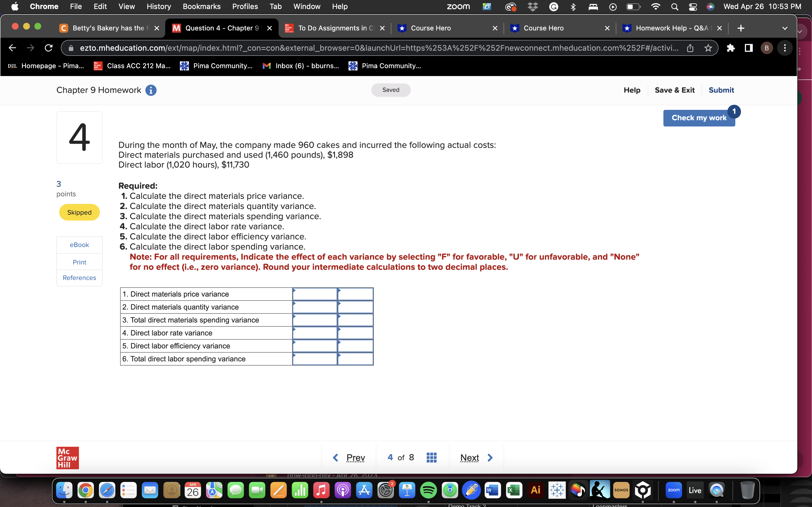Click the info icon next to Chapter 9 Homework
The width and height of the screenshot is (812, 507).
pos(151,90)
